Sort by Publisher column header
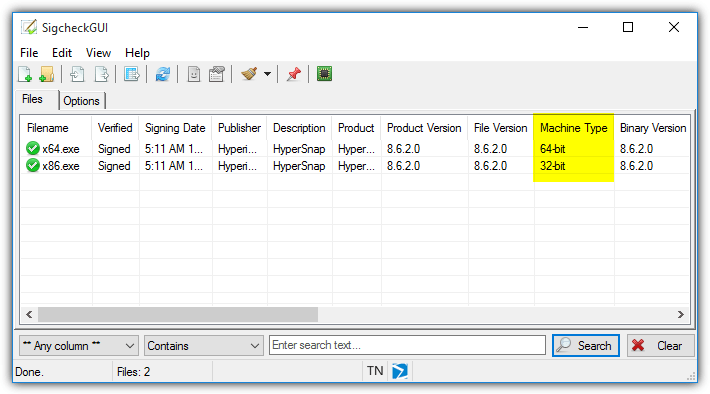The height and width of the screenshot is (394, 710). click(x=239, y=128)
